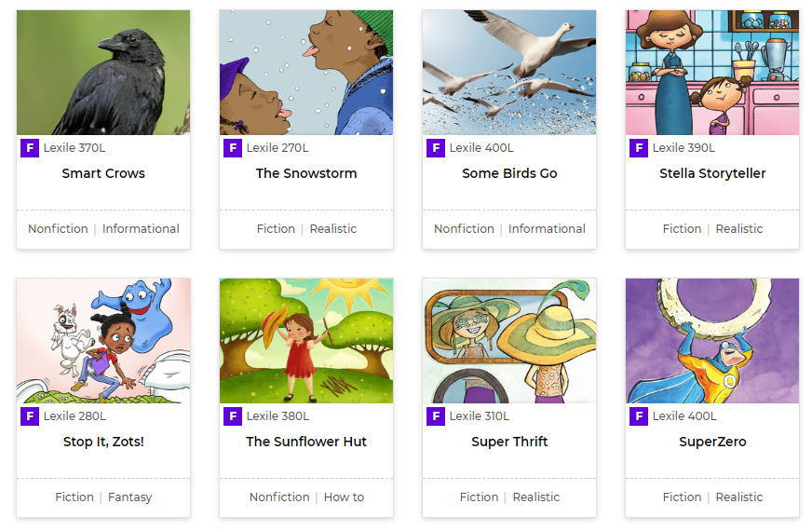Viewport: 812px width, 531px height.
Task: Click the SuperZero book title
Action: (712, 442)
